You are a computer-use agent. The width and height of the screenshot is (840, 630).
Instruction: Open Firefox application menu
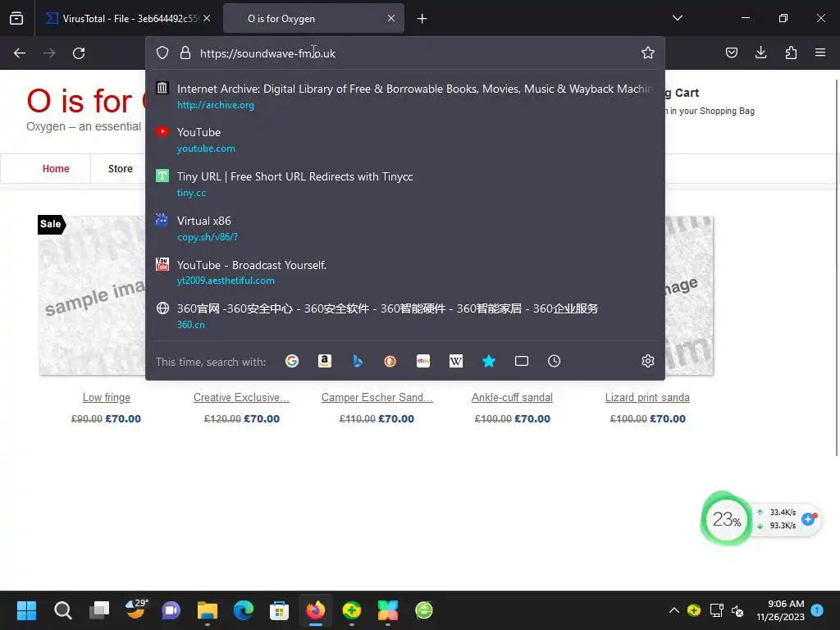pos(819,52)
